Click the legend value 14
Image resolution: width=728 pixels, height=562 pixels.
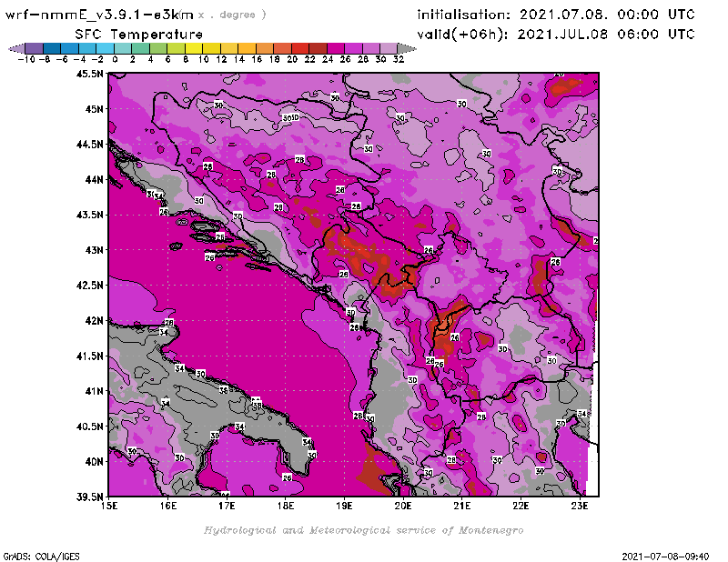(x=238, y=59)
